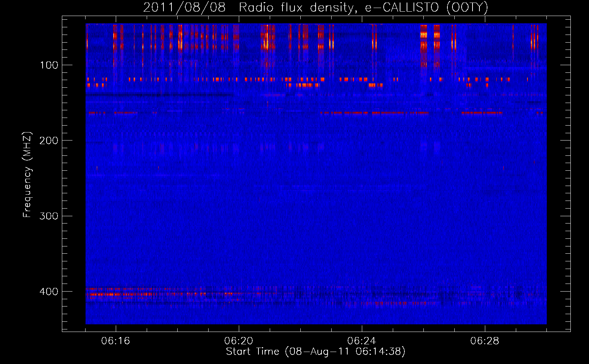589x364 pixels.
Task: Select the 200 MHz frequency axis label
Action: click(49, 141)
